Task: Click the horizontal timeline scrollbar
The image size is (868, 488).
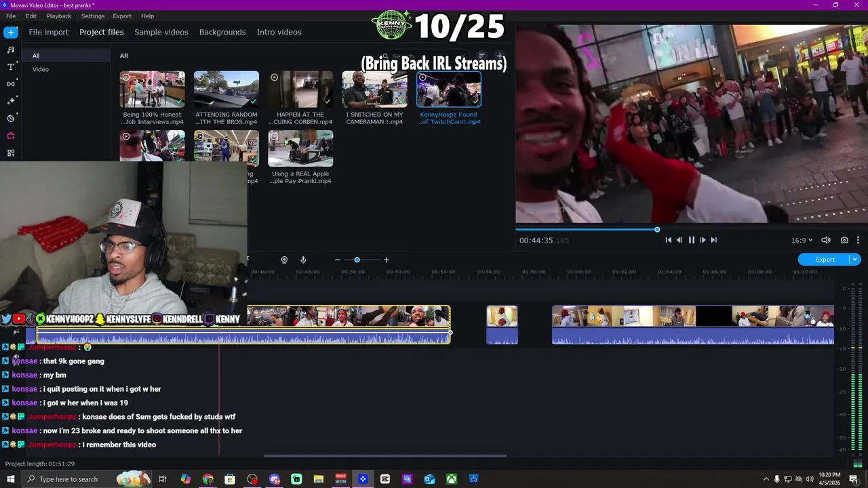Action: 385,456
